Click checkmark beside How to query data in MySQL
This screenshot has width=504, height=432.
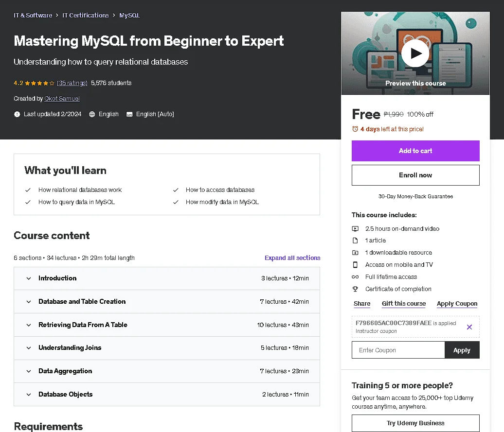(28, 202)
